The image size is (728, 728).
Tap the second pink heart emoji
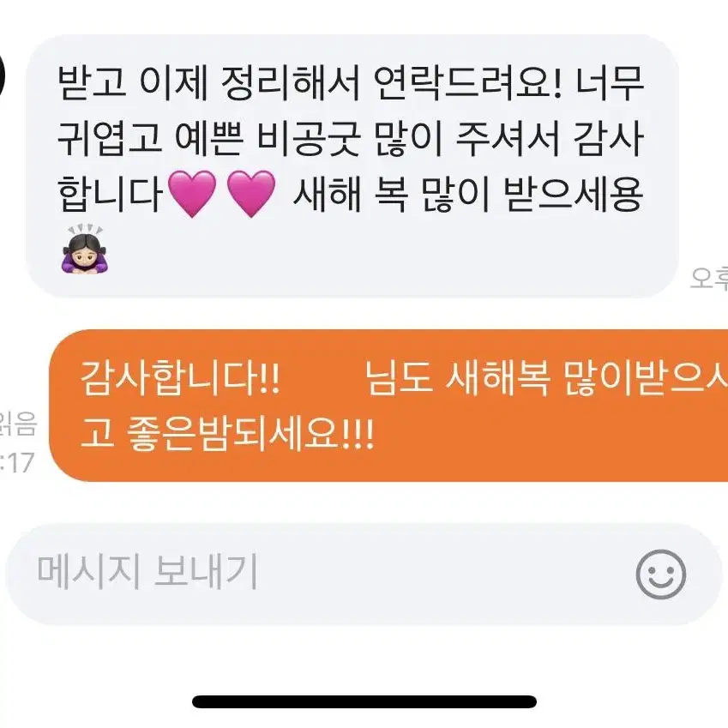pyautogui.click(x=251, y=194)
